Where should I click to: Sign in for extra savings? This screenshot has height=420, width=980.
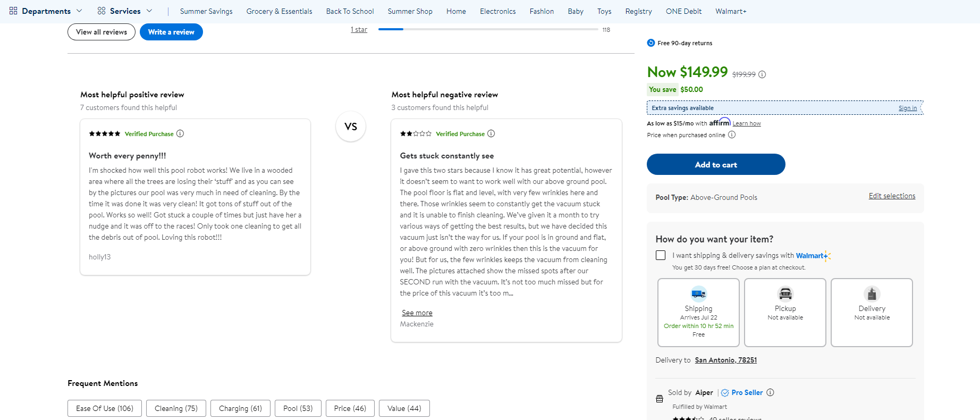(908, 108)
